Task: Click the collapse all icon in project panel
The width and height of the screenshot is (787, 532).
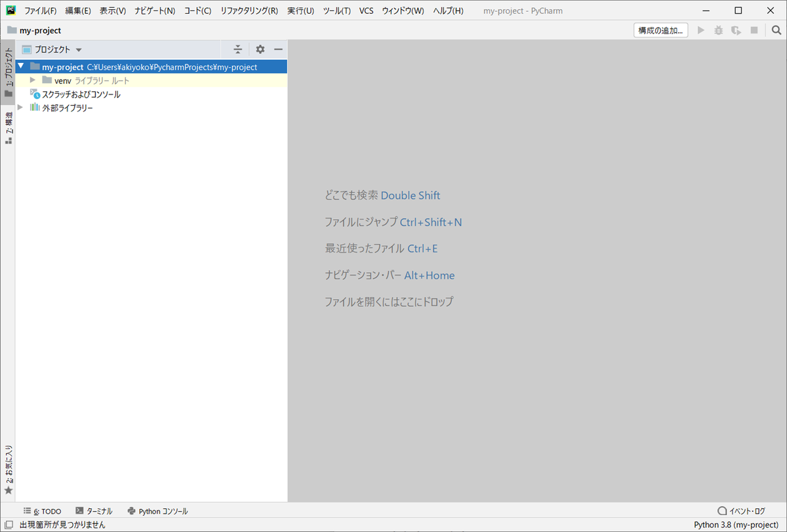Action: click(238, 49)
